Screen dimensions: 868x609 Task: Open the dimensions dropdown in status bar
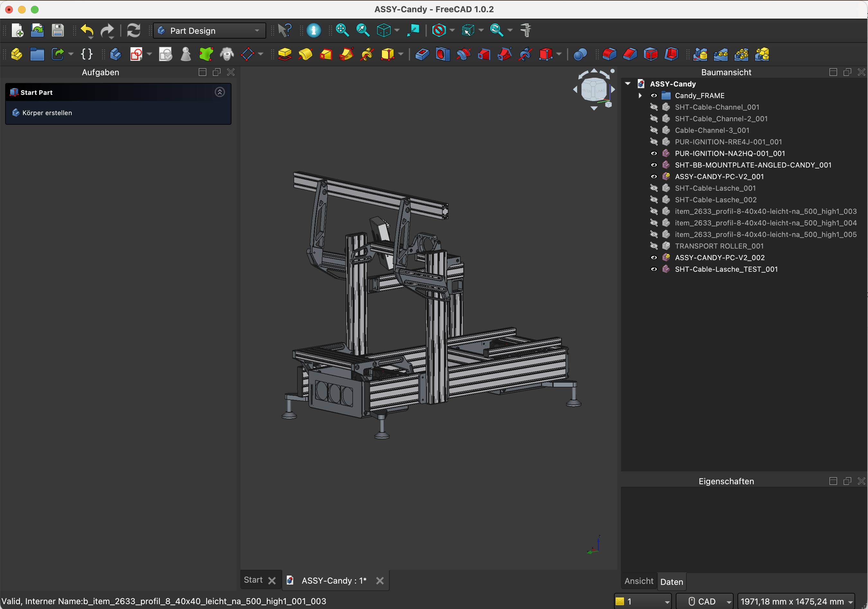pyautogui.click(x=796, y=601)
